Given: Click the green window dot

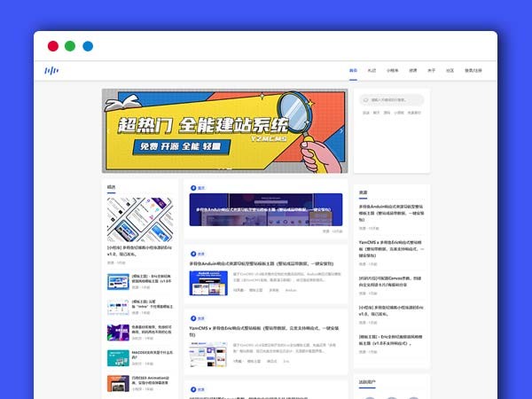Looking at the screenshot, I should [x=70, y=46].
